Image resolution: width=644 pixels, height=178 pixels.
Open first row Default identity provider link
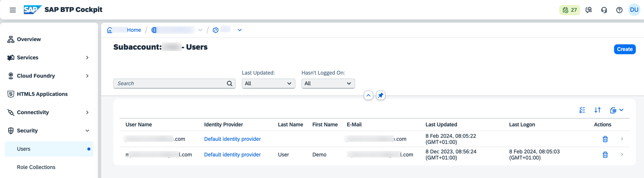(232, 139)
